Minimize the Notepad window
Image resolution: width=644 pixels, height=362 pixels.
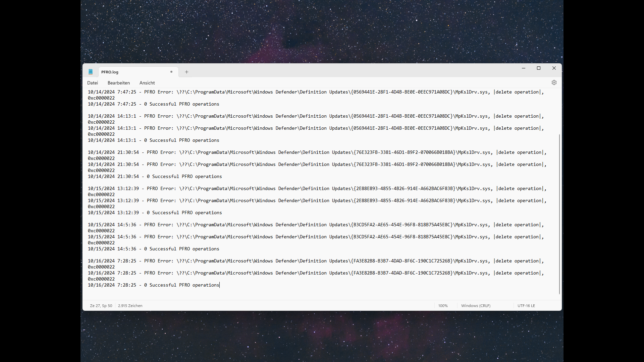click(x=523, y=68)
